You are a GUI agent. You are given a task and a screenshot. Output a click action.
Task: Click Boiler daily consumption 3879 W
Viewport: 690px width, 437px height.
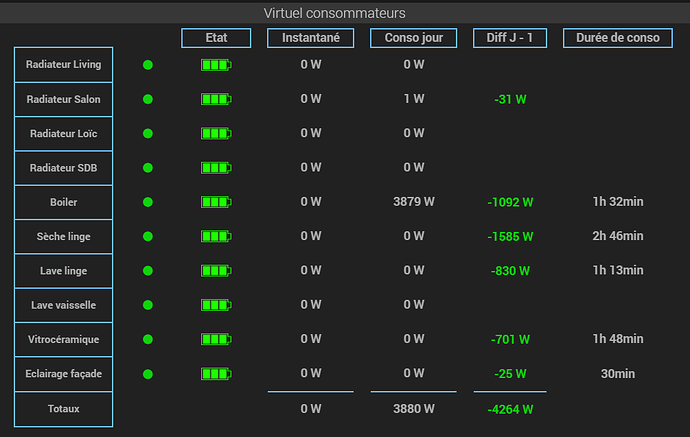414,202
